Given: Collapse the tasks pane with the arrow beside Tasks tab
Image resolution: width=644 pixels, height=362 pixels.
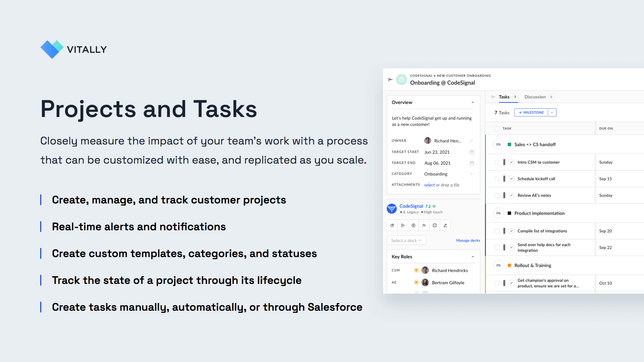Looking at the screenshot, I should 493,97.
